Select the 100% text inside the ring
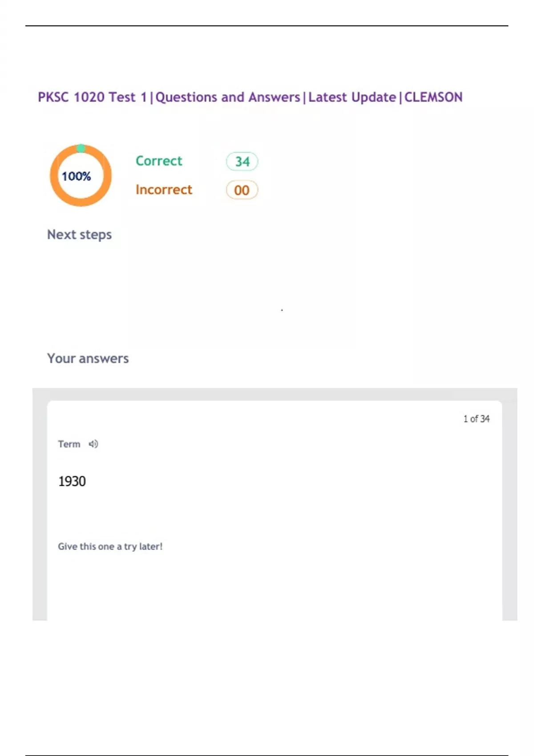Screen dimensions: 534x756 (76, 176)
